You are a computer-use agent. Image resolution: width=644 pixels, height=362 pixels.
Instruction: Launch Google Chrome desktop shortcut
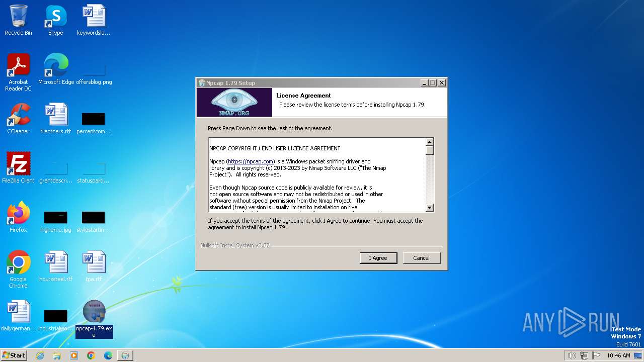[18, 269]
